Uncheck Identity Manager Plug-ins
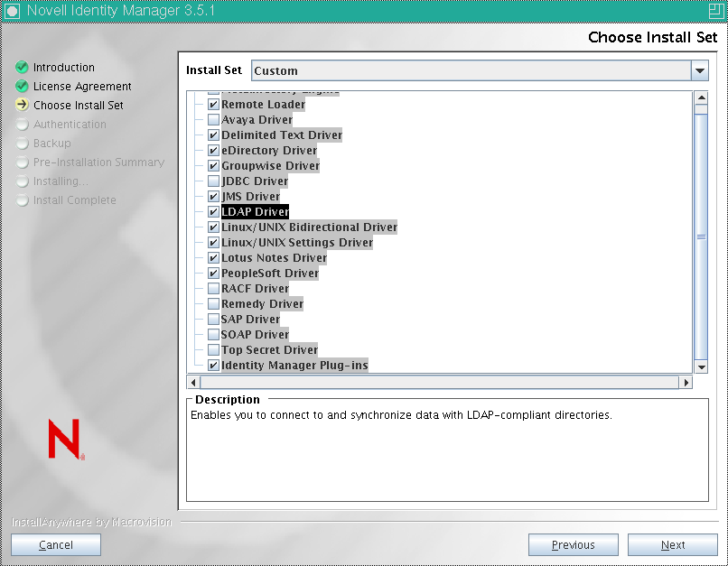The image size is (728, 566). [213, 365]
